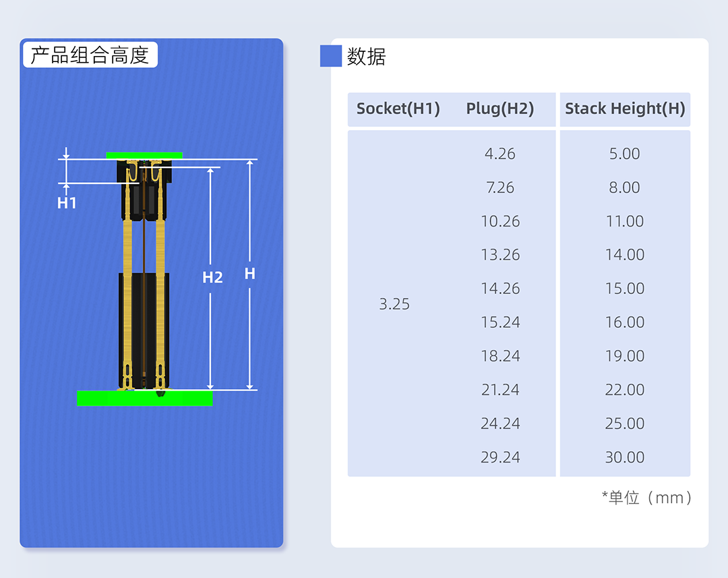Image resolution: width=728 pixels, height=578 pixels.
Task: Click the 29.24 plug height value
Action: 500,457
